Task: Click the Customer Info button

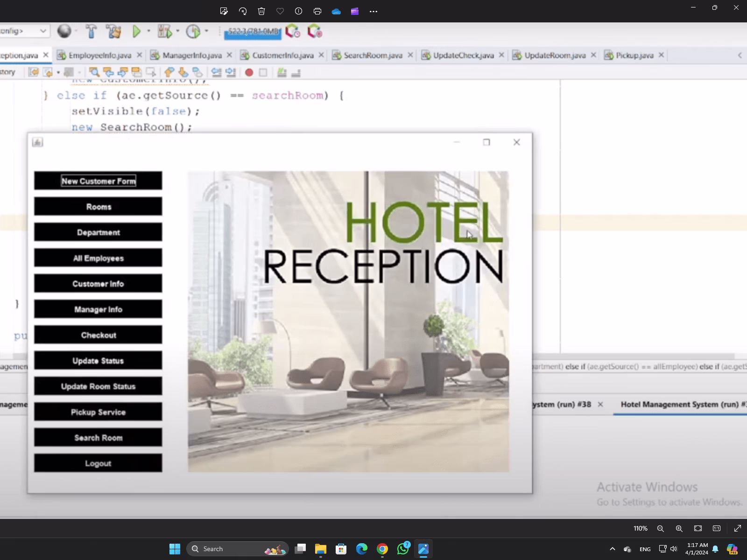Action: click(x=98, y=283)
